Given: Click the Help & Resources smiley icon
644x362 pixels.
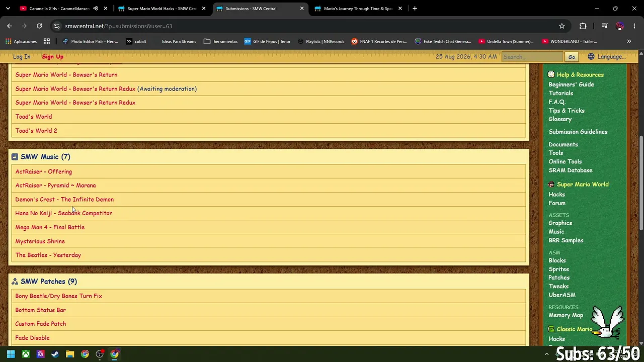Looking at the screenshot, I should (x=551, y=74).
